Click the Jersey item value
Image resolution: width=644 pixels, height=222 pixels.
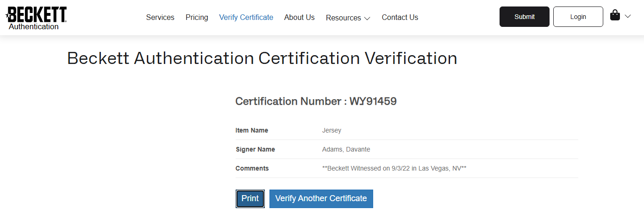(x=331, y=130)
